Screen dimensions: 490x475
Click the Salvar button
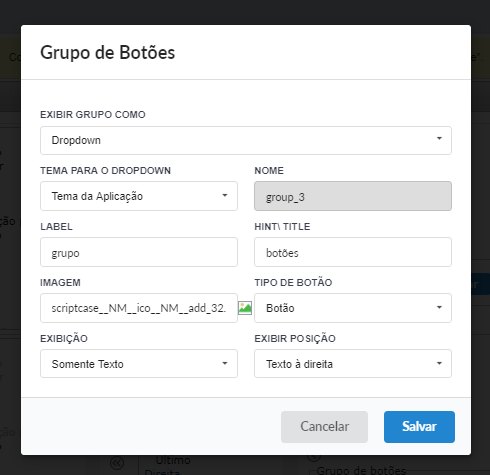pos(419,427)
